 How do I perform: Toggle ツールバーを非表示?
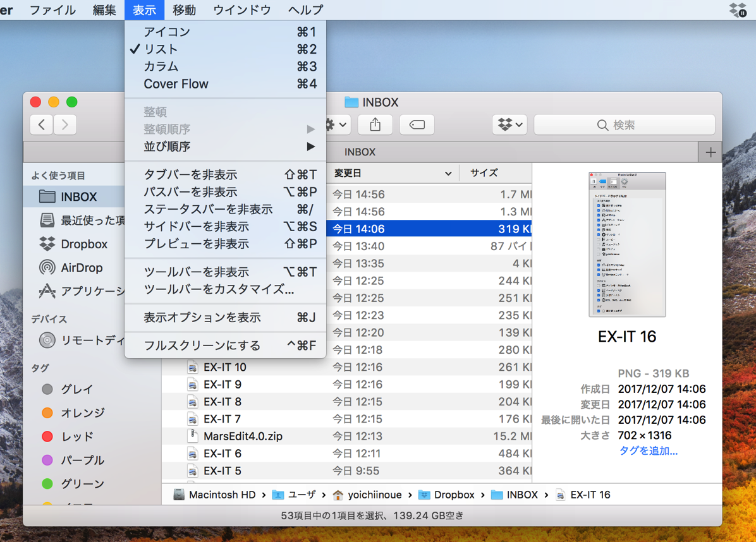225,272
